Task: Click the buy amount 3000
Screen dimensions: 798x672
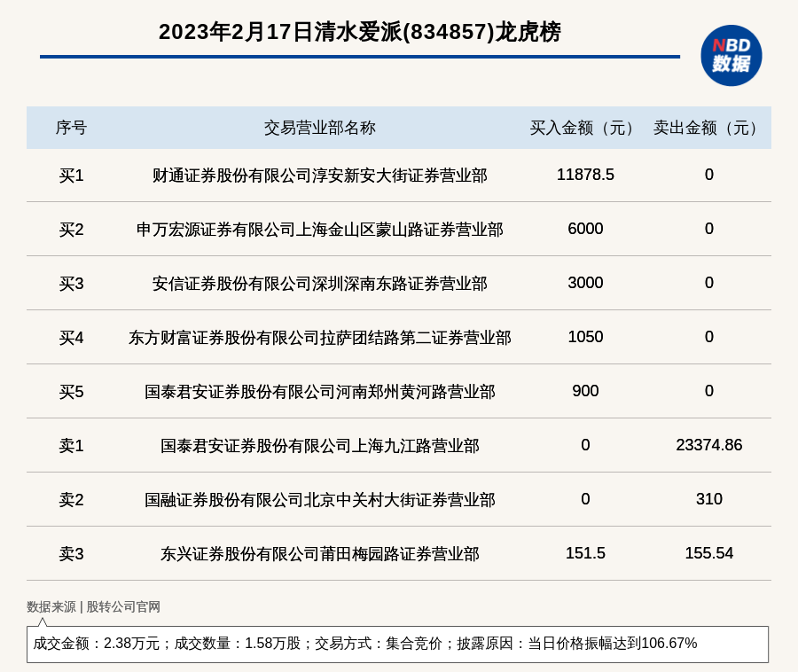Action: coord(585,283)
